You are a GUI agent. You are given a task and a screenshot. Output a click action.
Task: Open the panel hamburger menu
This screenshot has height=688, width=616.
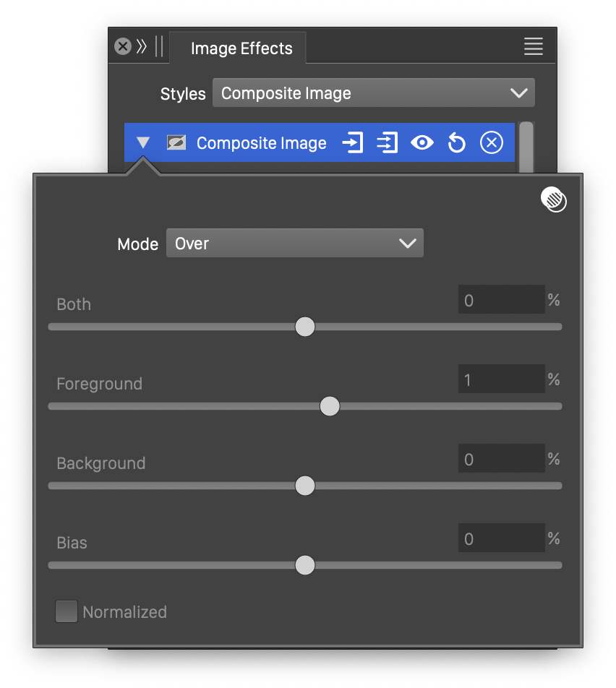click(533, 47)
